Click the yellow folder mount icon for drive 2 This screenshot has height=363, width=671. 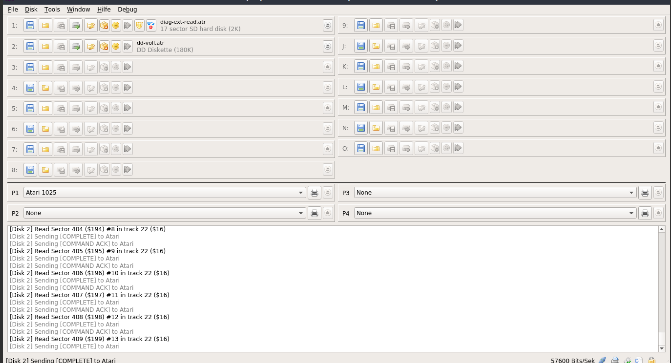(45, 46)
